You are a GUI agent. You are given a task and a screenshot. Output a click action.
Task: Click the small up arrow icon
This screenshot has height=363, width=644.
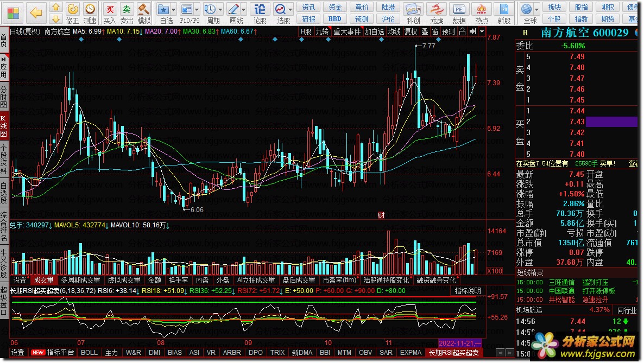tap(56, 8)
